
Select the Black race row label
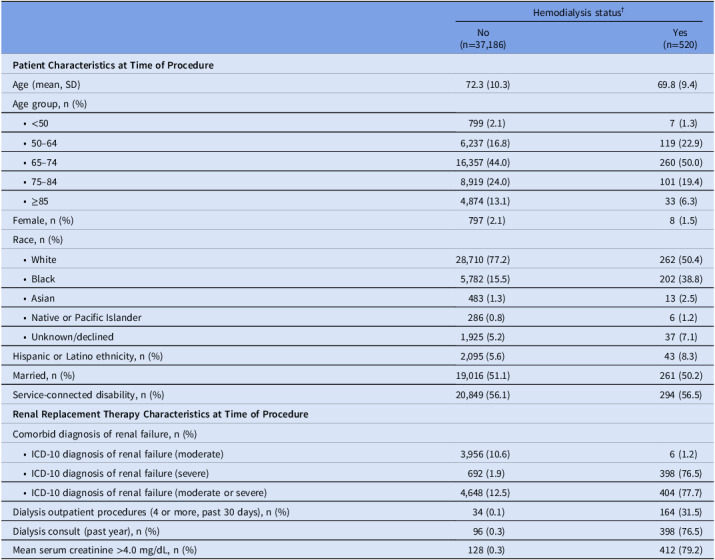point(43,279)
